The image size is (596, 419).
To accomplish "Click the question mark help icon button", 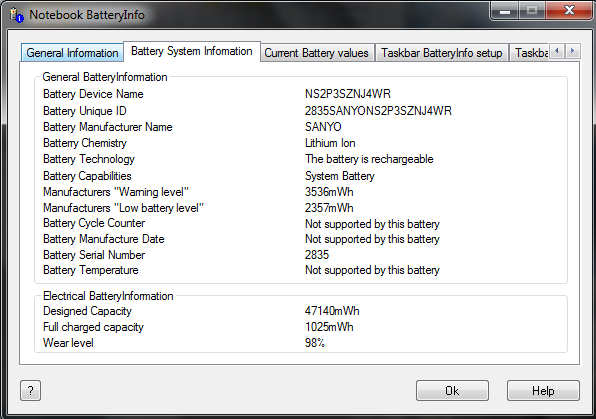I will (30, 390).
